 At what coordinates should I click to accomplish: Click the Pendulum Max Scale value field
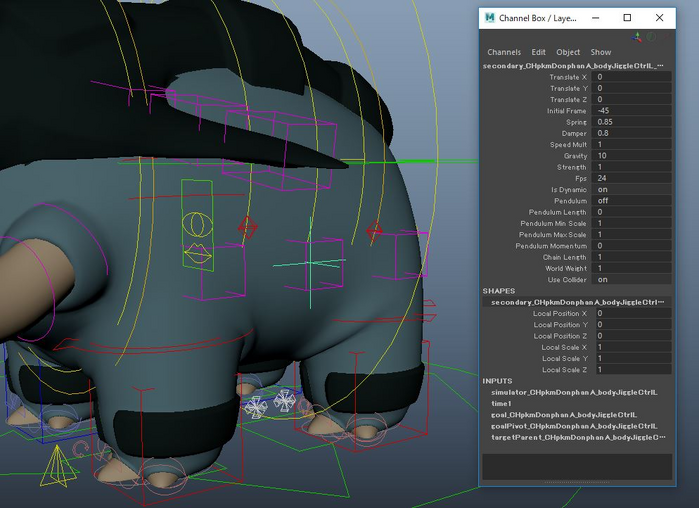point(631,234)
